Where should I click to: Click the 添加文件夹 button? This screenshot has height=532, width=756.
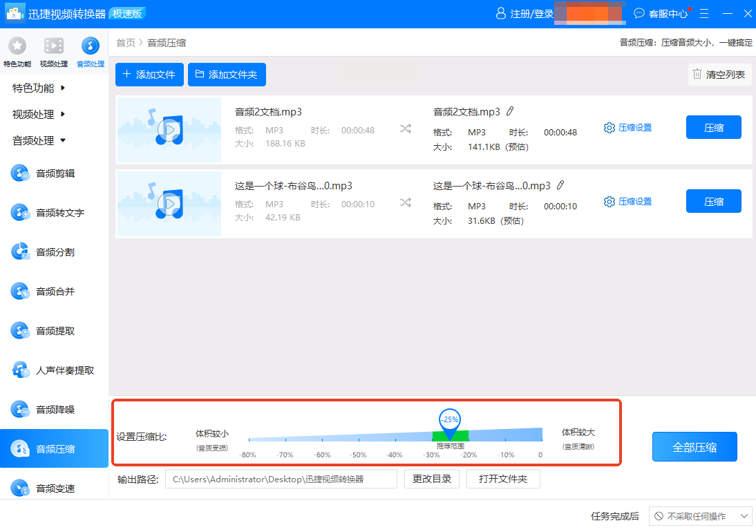pyautogui.click(x=227, y=74)
